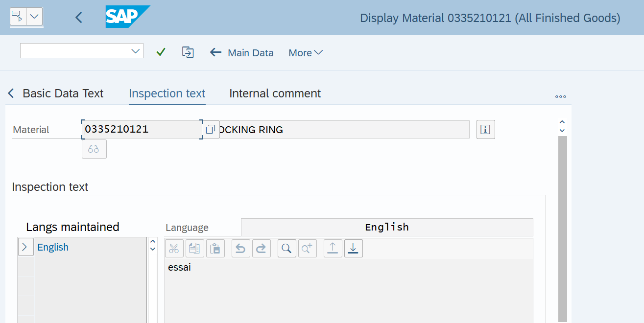The width and height of the screenshot is (644, 323).
Task: Open the More menu
Action: pyautogui.click(x=305, y=52)
